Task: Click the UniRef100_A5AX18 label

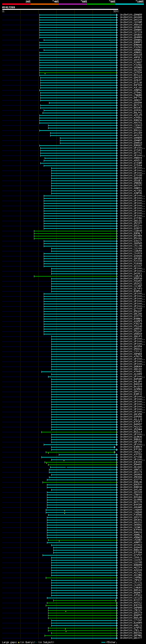Action: tap(131, 25)
